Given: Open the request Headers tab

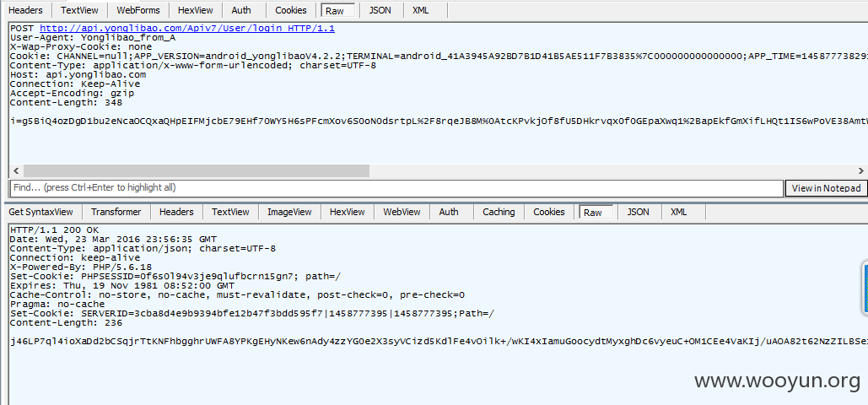Looking at the screenshot, I should point(25,10).
